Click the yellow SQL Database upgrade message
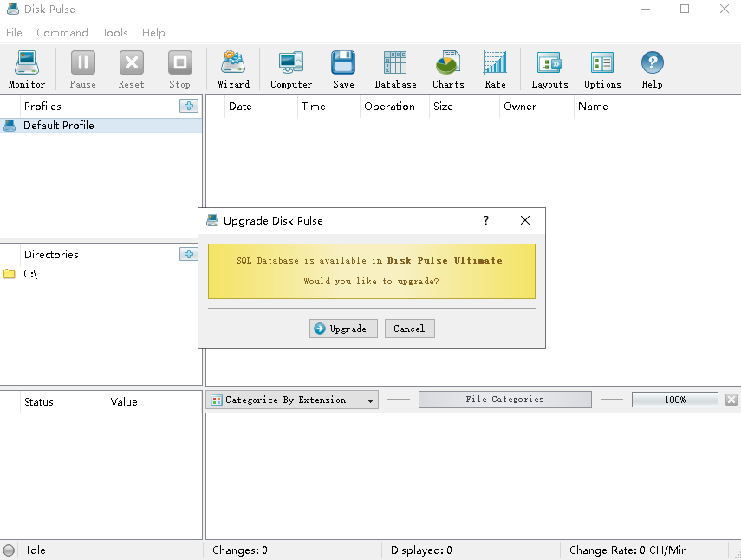Viewport: 741px width, 560px height. point(372,271)
